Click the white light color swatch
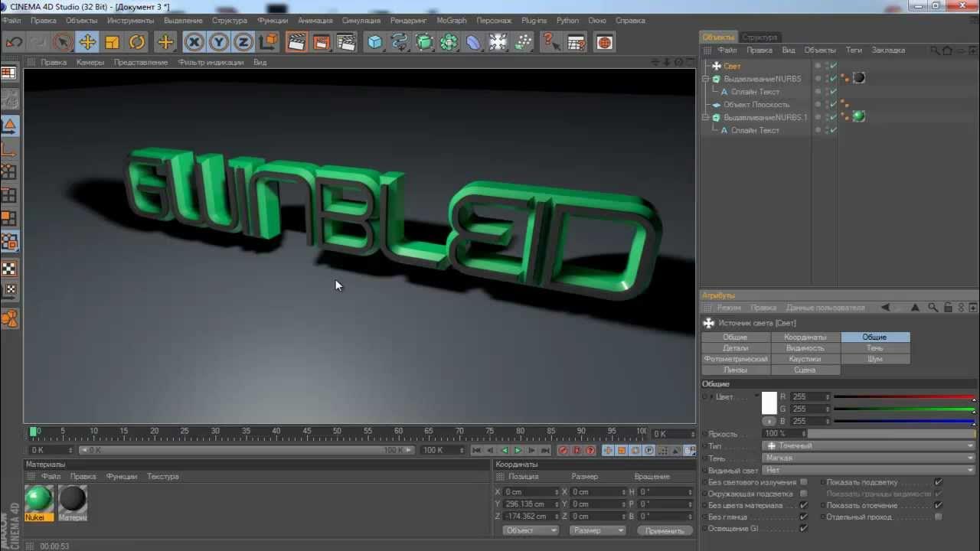The image size is (980, 551). click(x=769, y=403)
